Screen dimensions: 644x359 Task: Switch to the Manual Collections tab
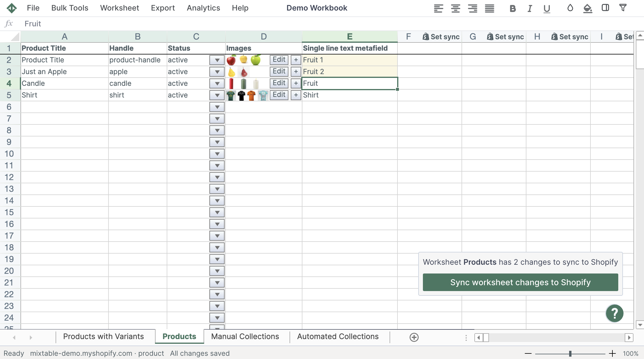point(245,336)
